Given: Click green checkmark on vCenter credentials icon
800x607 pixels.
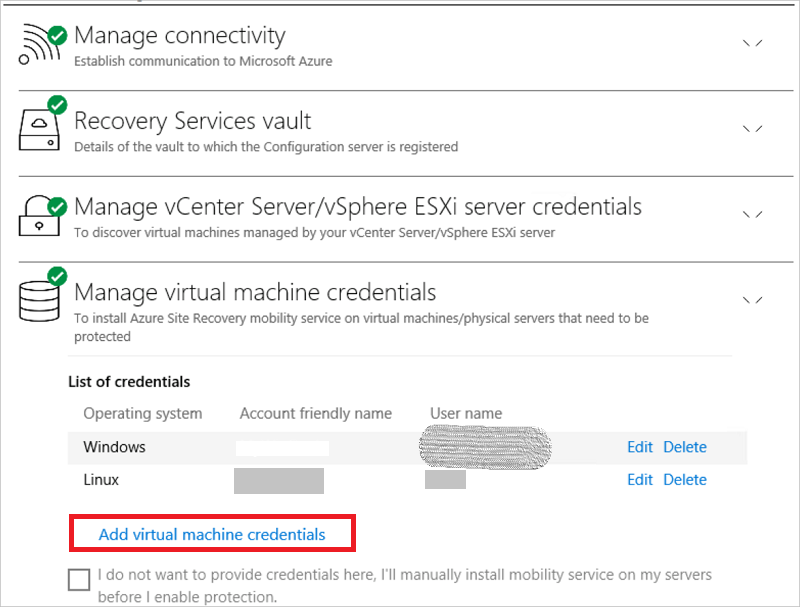Looking at the screenshot, I should coord(58,207).
